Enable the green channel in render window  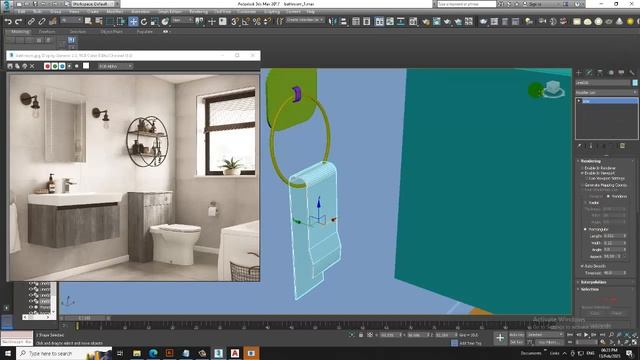pos(55,66)
